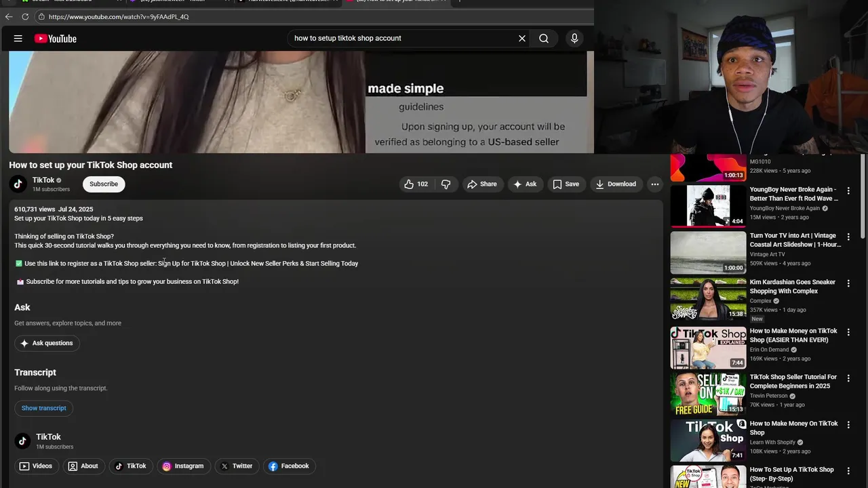This screenshot has height=488, width=868.
Task: Click the page vertical scrollbar
Action: pos(863,197)
